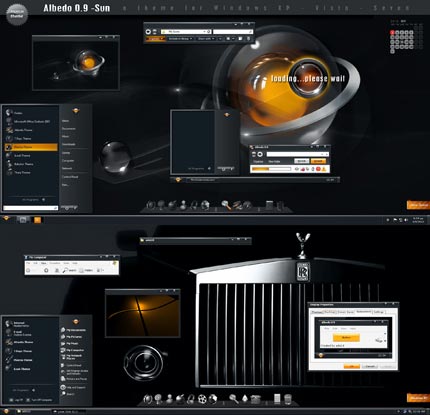The image size is (430, 415).
Task: Open Control Panel from the Windows 7 Start menu
Action: [70, 177]
